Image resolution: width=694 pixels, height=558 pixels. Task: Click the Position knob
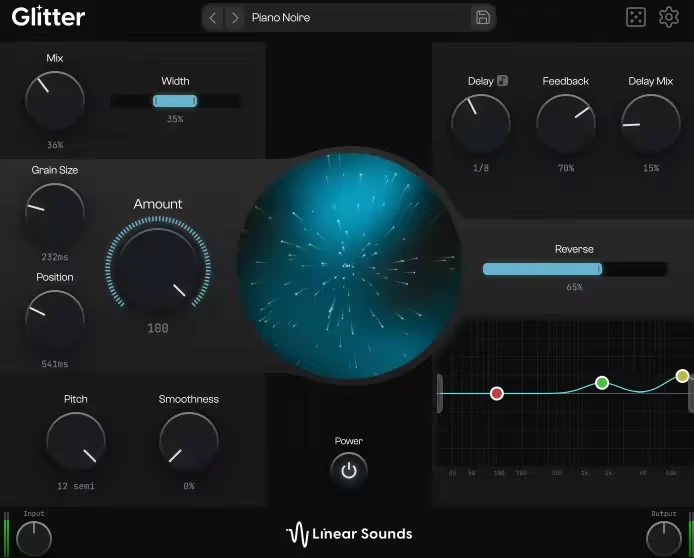pos(55,320)
